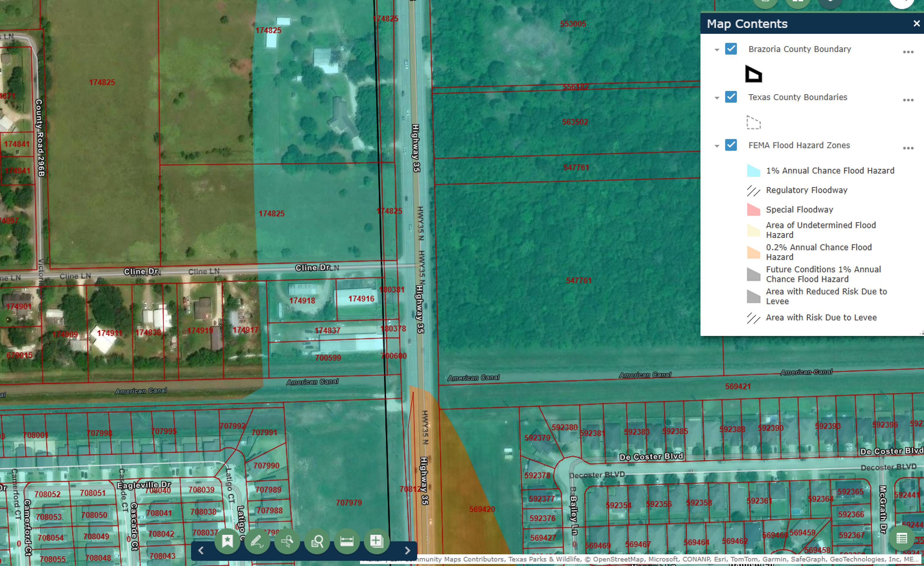Collapse Brazoria County Boundary legend
This screenshot has width=924, height=566.
(717, 50)
